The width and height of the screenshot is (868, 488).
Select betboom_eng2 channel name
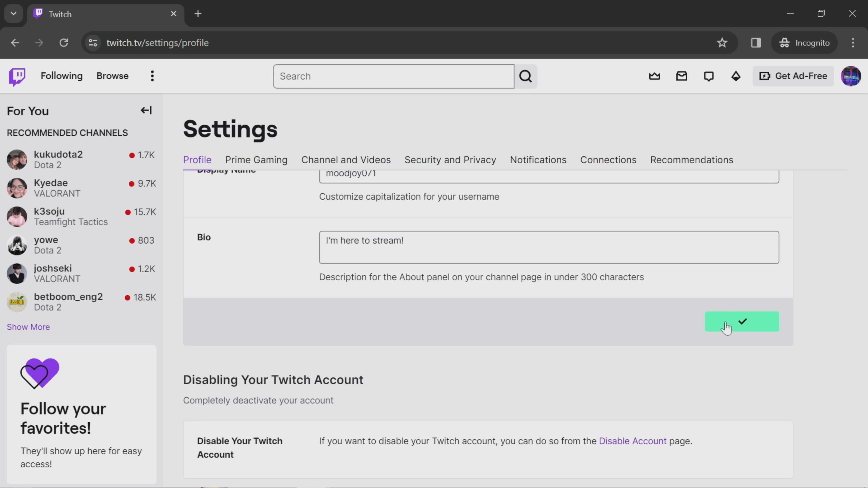pos(68,297)
